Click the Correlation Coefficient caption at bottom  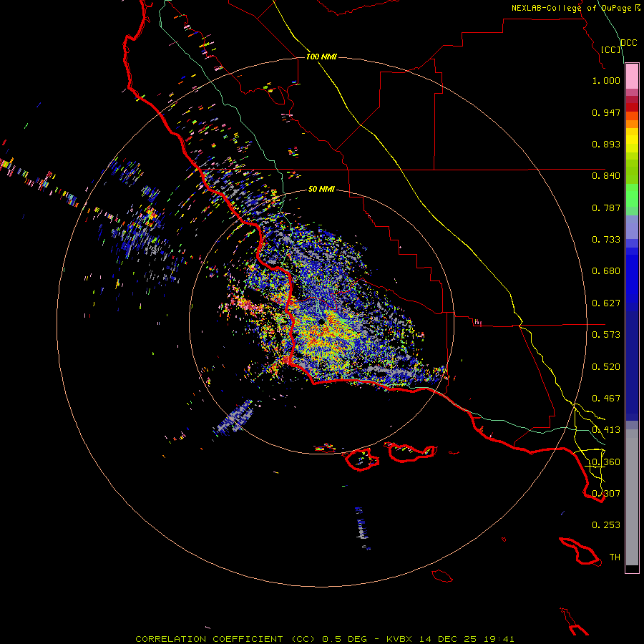(x=325, y=639)
